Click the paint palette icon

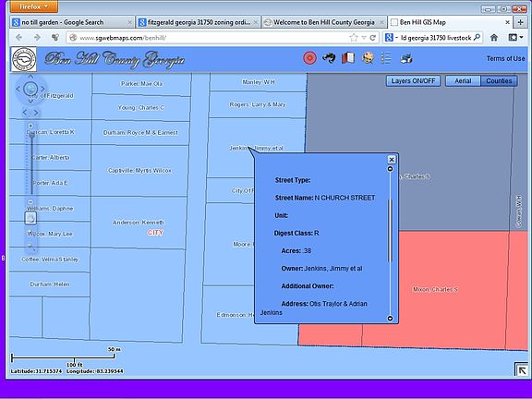[x=368, y=58]
